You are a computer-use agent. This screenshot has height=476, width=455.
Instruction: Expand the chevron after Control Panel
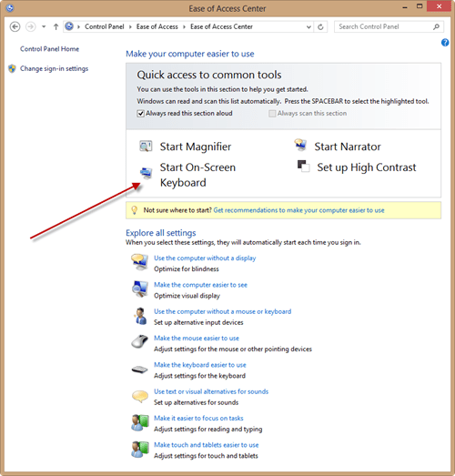130,27
